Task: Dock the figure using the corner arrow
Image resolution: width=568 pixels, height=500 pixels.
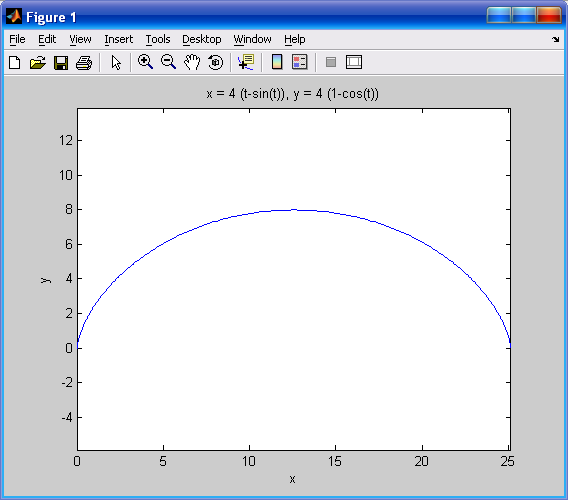Action: coord(555,39)
